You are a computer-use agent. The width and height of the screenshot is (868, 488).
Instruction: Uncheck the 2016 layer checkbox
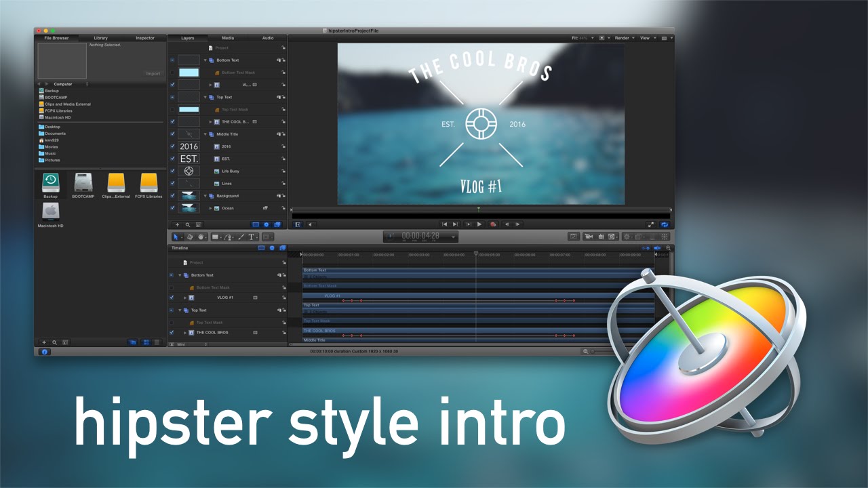coord(172,146)
